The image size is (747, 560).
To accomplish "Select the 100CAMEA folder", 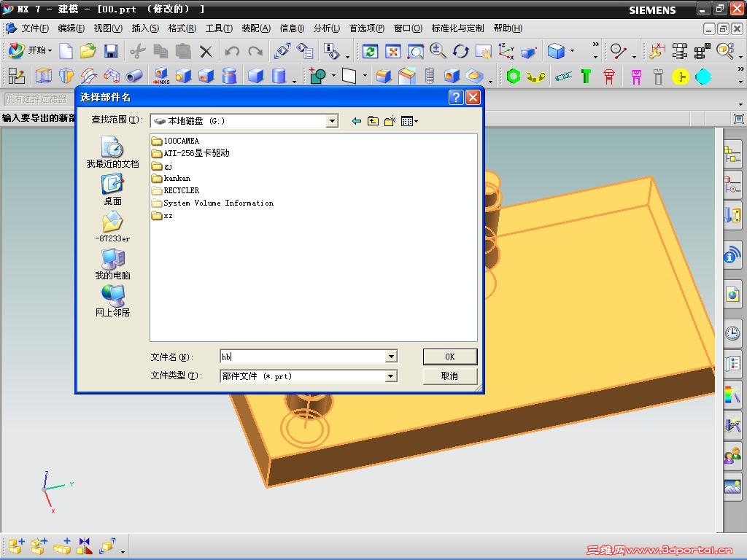I will (x=175, y=141).
